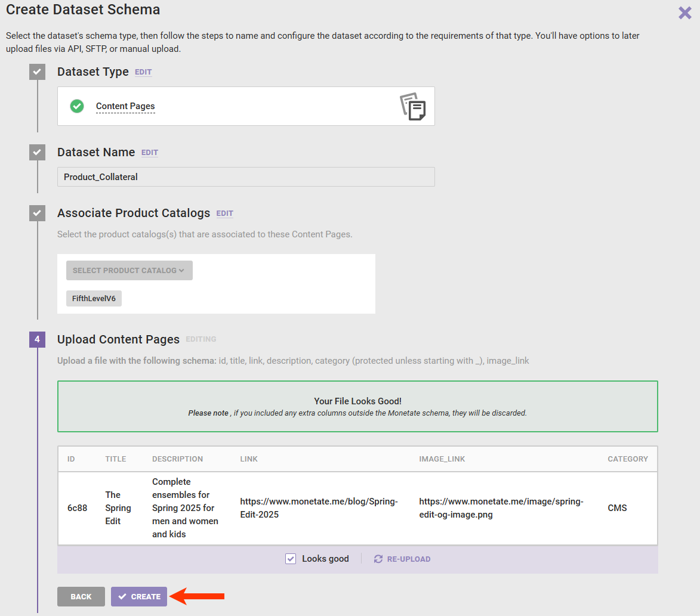Screen dimensions: 700x616
Task: Click the green checkmark beside Content Pages
Action: coord(77,106)
